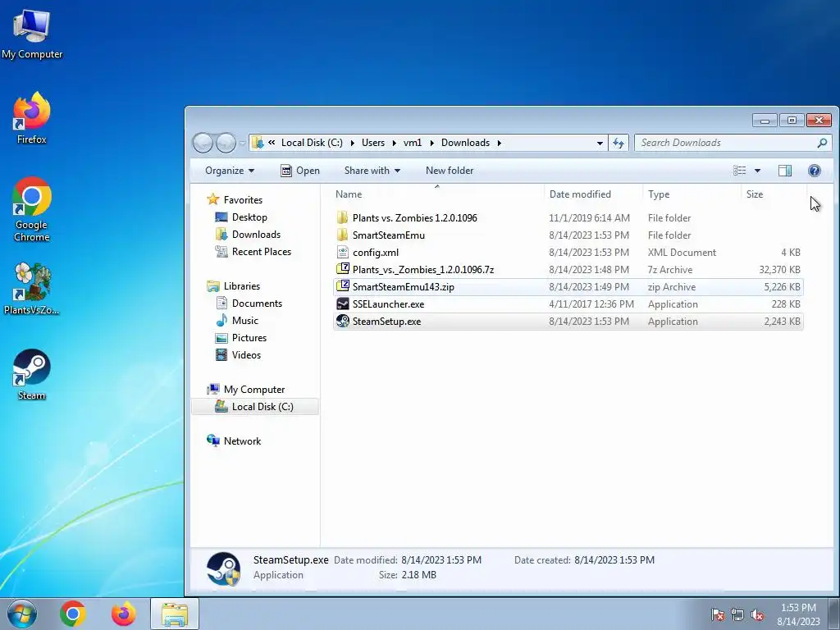Open Recent Places under Favorites
This screenshot has height=630, width=840.
point(262,251)
